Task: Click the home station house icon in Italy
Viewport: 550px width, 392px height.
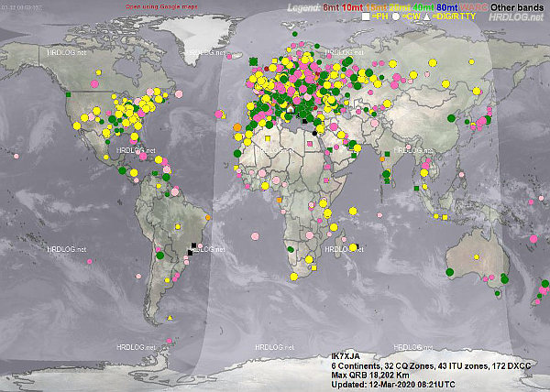Action: [x=291, y=109]
